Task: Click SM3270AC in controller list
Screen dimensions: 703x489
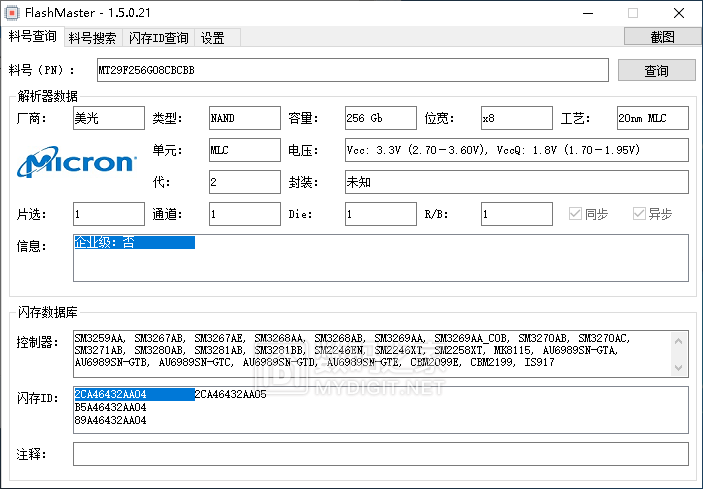Action: tap(603, 338)
